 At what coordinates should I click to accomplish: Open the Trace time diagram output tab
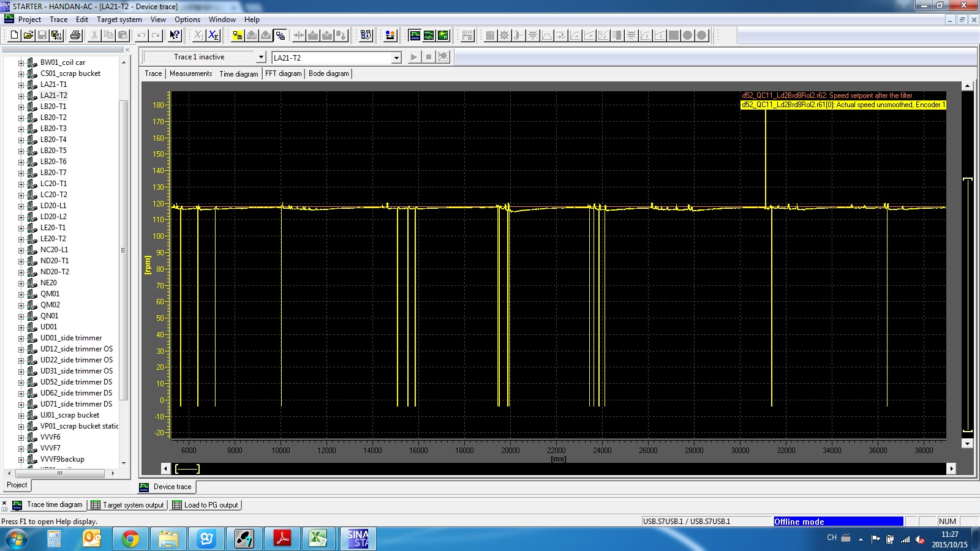click(x=48, y=505)
